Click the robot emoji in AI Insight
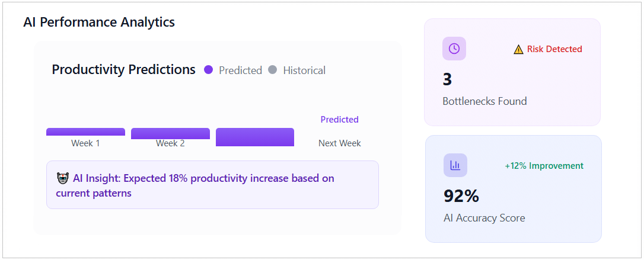The height and width of the screenshot is (260, 644). (x=63, y=178)
